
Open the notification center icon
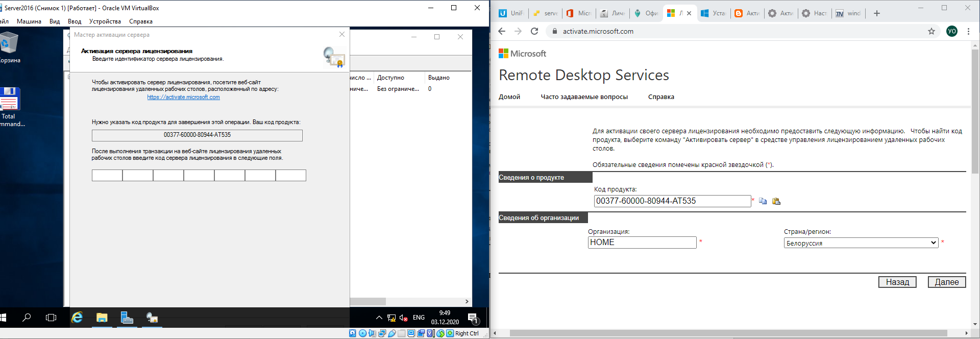coord(473,318)
